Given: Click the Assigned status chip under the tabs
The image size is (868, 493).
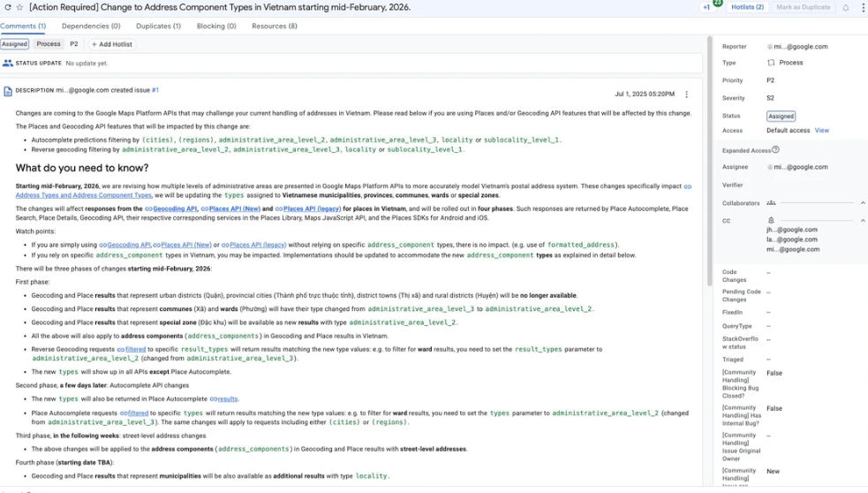Looking at the screenshot, I should pos(14,44).
